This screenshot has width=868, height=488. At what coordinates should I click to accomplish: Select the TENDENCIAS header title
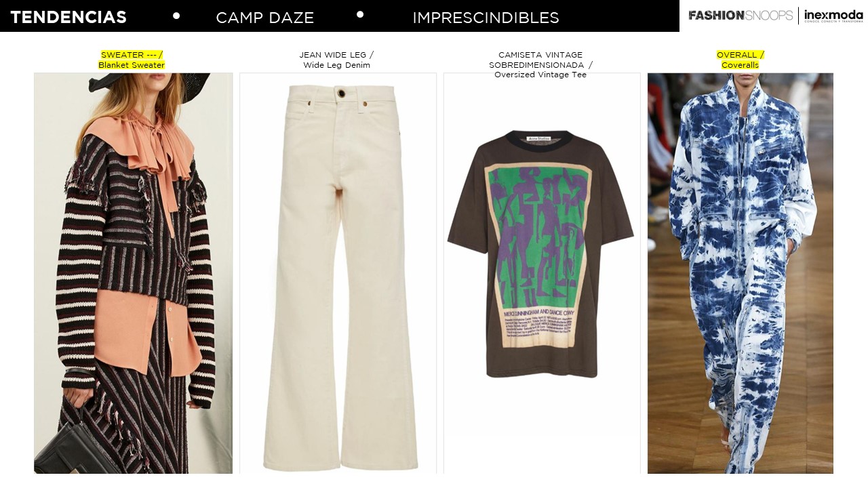pyautogui.click(x=68, y=18)
